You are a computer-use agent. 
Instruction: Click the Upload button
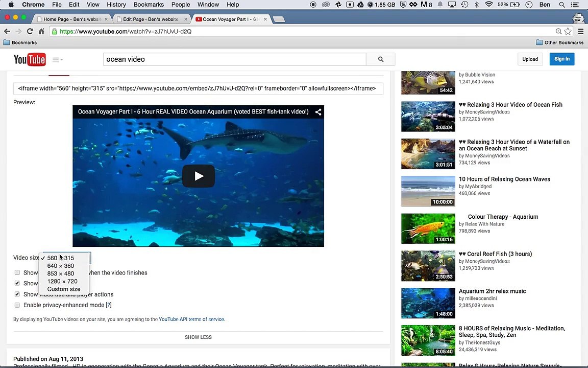(530, 59)
